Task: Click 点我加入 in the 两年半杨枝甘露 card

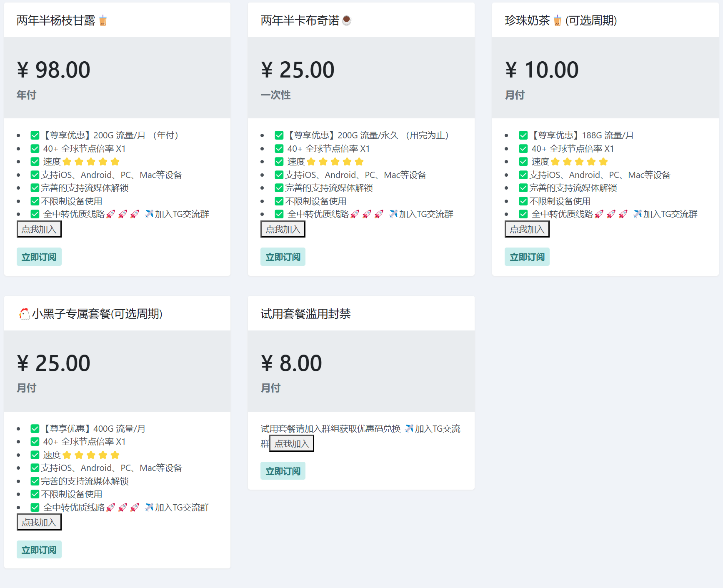Action: [x=39, y=229]
